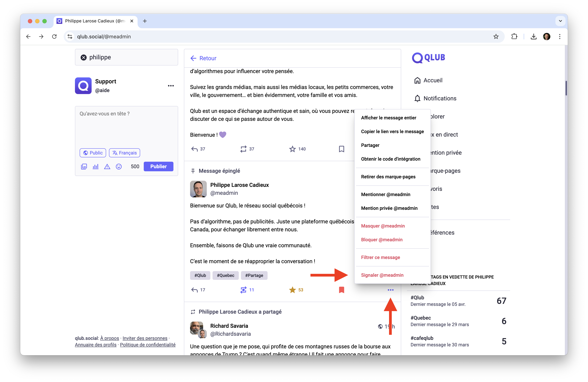This screenshot has width=588, height=382.
Task: Go to Accueil home
Action: 428,80
